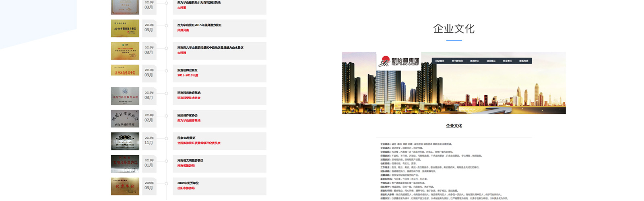The height and width of the screenshot is (201, 644).
Task: Go to 新闻中心 in the banner menu
Action: [x=475, y=61]
